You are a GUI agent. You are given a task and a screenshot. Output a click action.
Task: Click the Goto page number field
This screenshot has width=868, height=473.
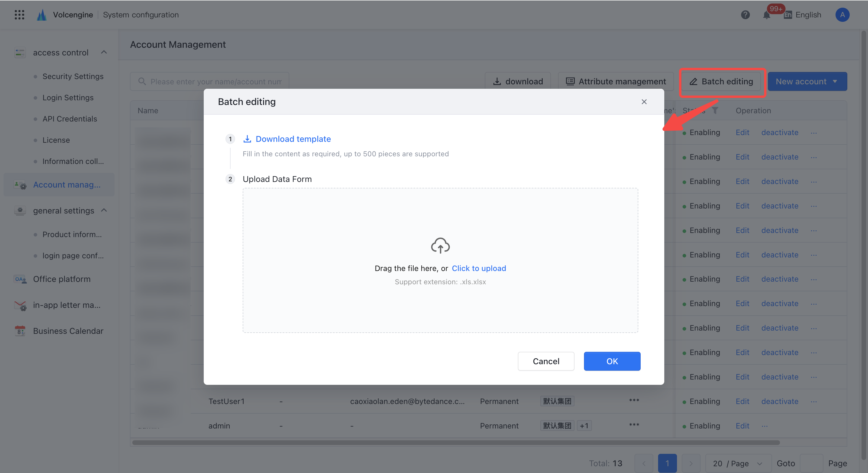pyautogui.click(x=812, y=463)
